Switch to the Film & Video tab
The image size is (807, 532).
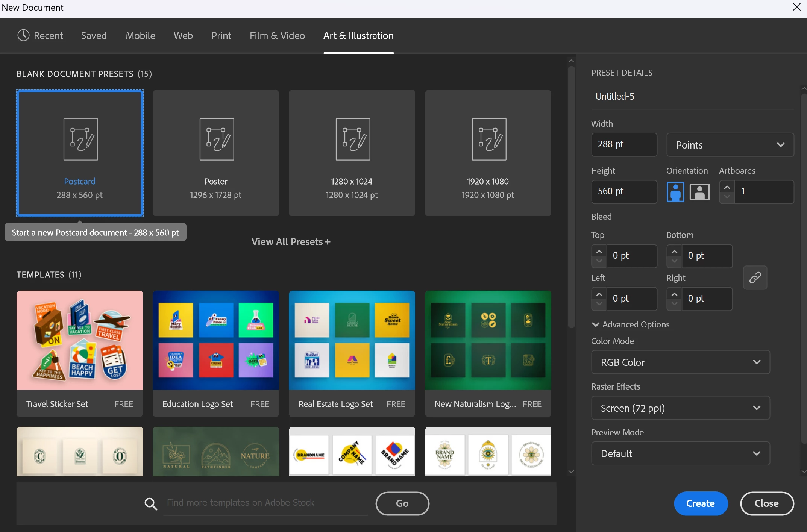[277, 35]
